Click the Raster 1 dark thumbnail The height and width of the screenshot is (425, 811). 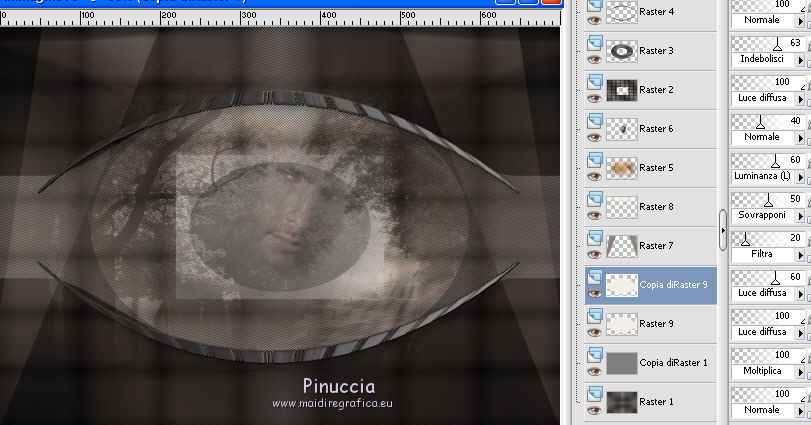tap(622, 403)
